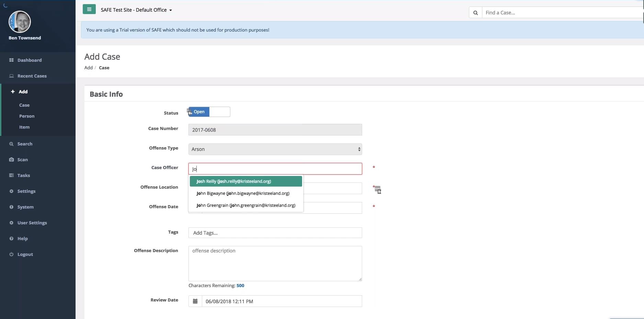Expand the SAFE Test Site office dropdown
The height and width of the screenshot is (319, 644).
[x=136, y=10]
